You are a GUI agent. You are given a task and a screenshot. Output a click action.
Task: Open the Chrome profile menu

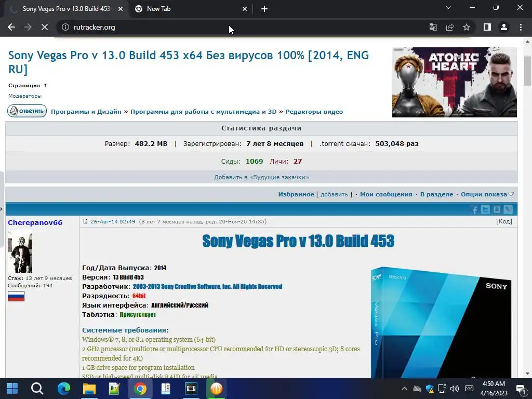[504, 27]
